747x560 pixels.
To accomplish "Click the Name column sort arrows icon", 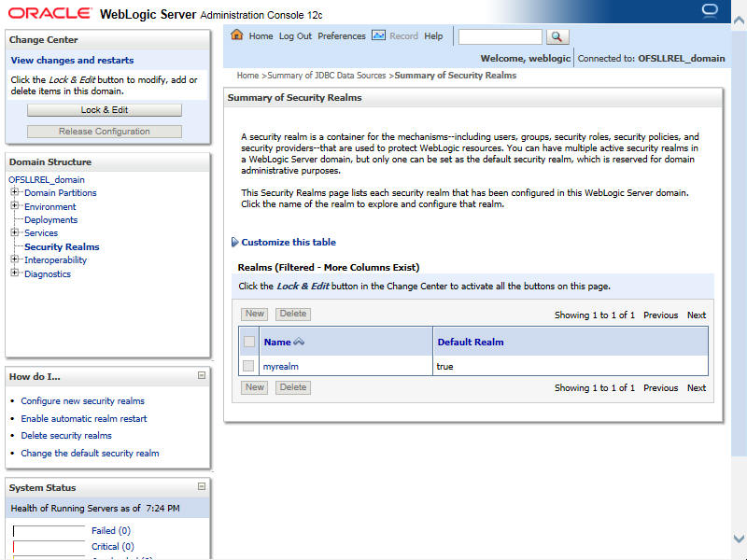I will point(299,342).
